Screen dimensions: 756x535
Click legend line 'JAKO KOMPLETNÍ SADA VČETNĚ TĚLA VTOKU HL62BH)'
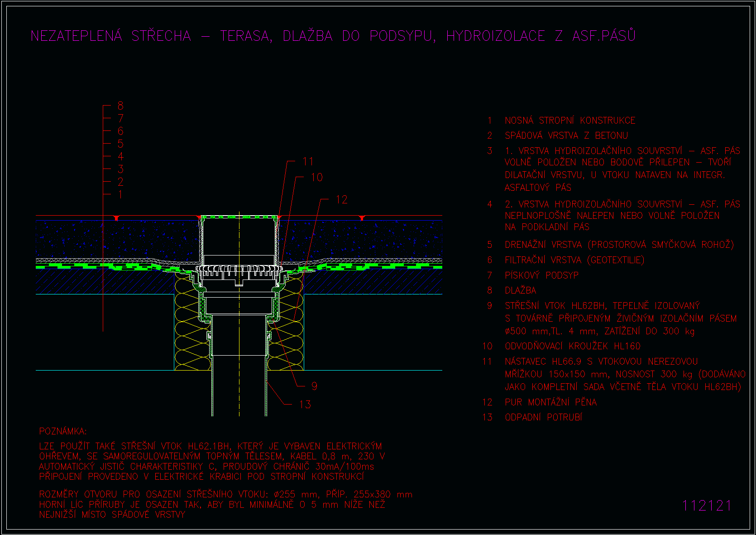pyautogui.click(x=623, y=387)
